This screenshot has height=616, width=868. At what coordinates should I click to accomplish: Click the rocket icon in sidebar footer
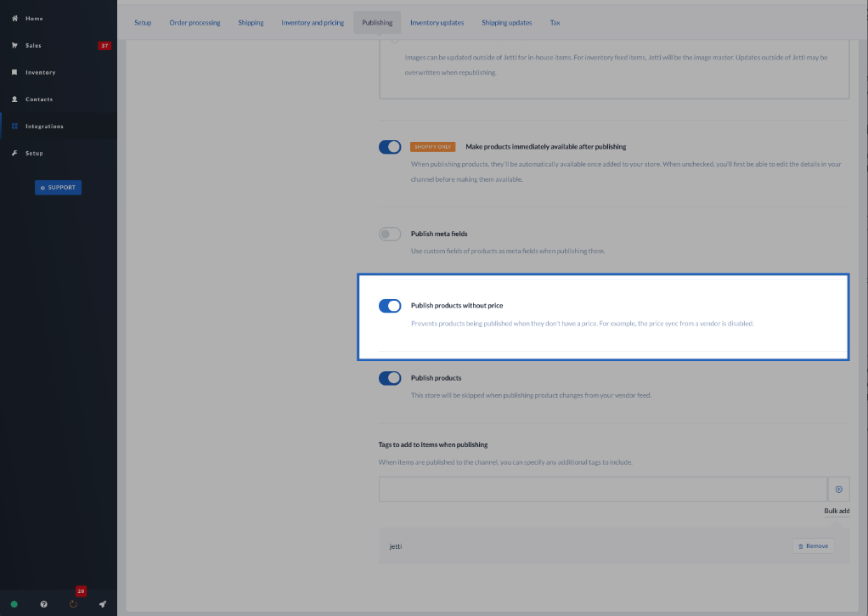click(x=103, y=604)
